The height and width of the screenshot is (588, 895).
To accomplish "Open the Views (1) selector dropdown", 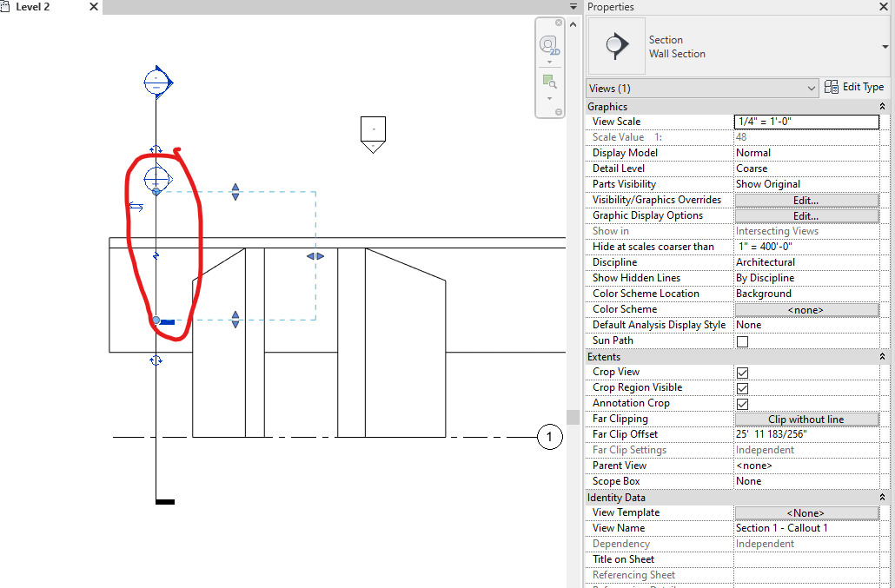I will (x=812, y=88).
